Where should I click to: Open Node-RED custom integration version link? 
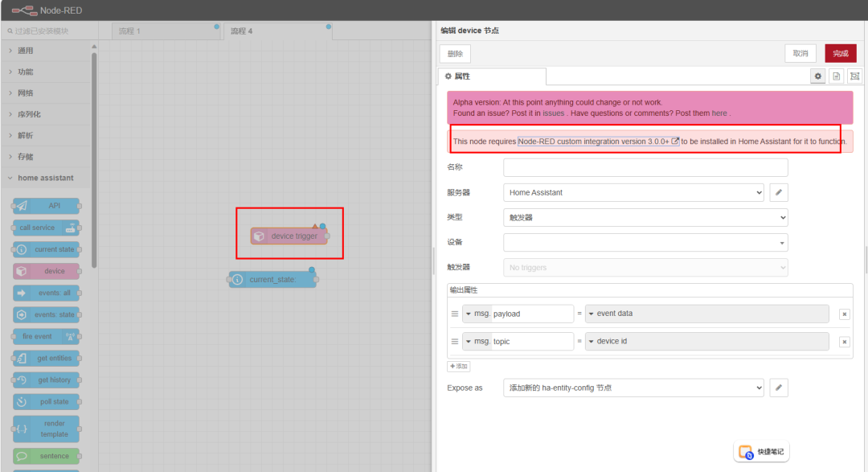click(598, 142)
